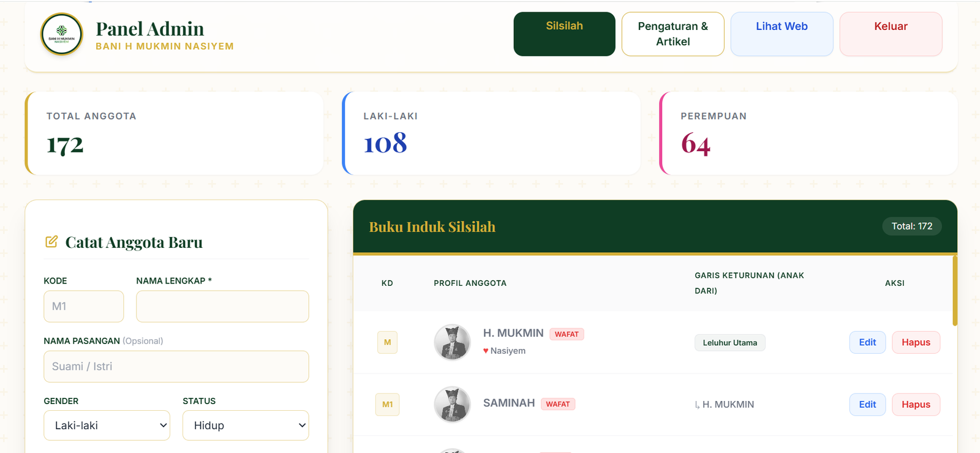Click the AKSI column header
980x453 pixels.
pos(894,283)
